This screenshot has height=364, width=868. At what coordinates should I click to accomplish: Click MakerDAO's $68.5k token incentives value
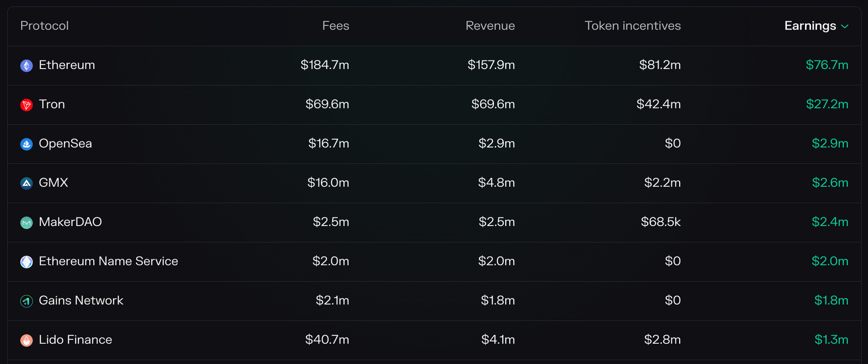pyautogui.click(x=661, y=222)
